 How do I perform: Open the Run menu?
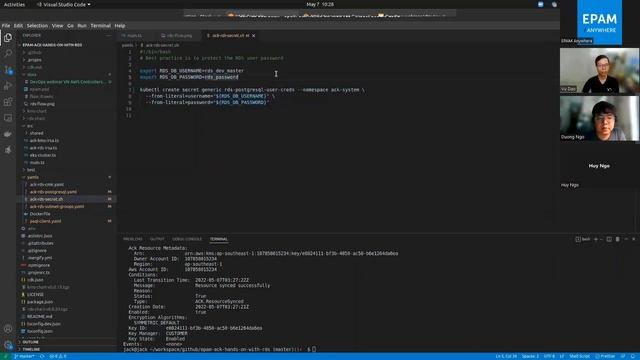coord(82,26)
